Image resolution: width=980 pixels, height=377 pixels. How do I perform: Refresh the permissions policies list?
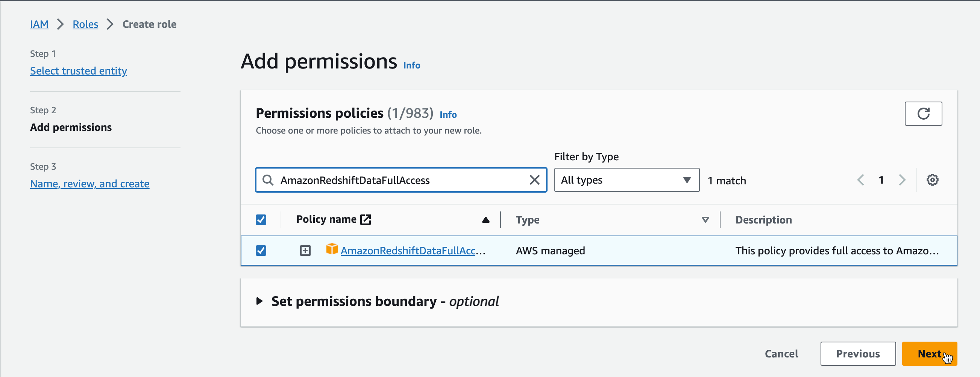click(x=923, y=114)
